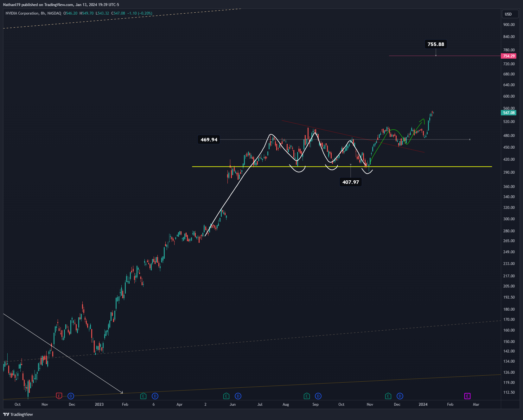The image size is (523, 420).
Task: Select the 407.97 price label
Action: pyautogui.click(x=351, y=182)
